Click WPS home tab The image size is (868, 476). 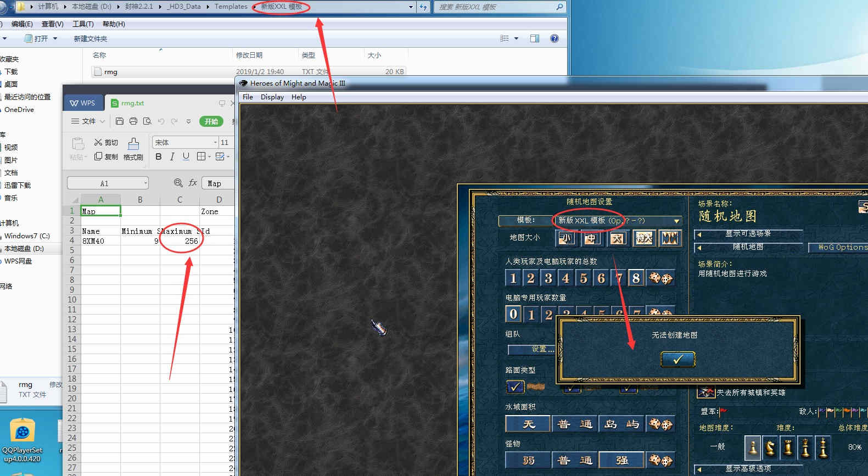coord(82,103)
